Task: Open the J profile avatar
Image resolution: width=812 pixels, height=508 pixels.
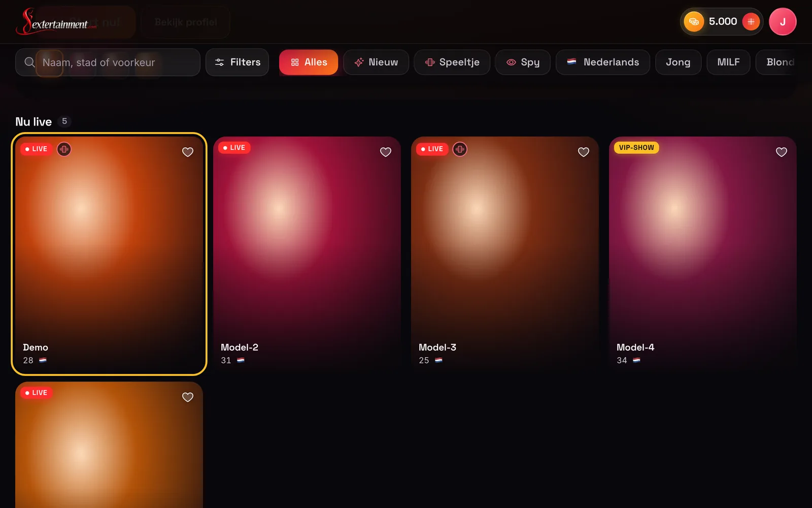Action: pos(783,21)
